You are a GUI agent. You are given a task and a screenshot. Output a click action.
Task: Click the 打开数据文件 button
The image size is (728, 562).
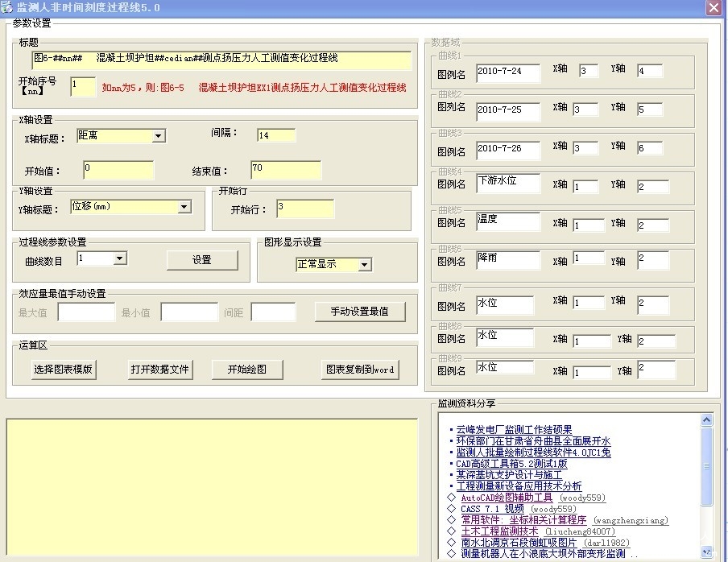pyautogui.click(x=159, y=370)
